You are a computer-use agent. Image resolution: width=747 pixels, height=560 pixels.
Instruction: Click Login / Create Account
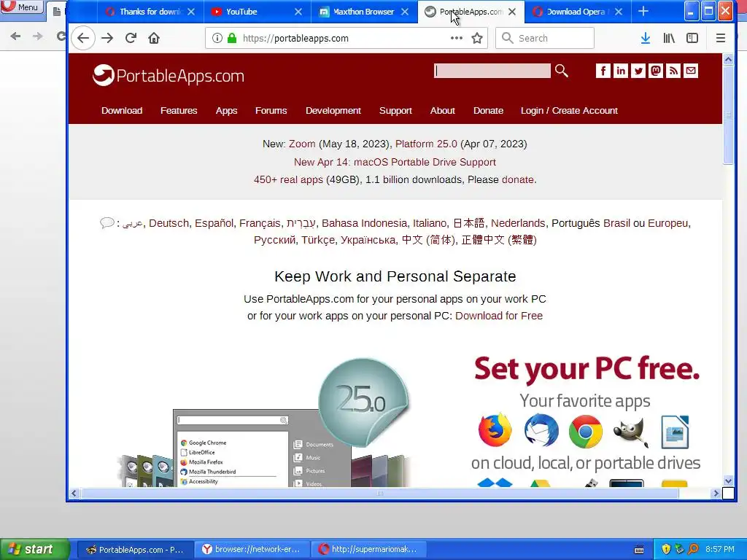tap(569, 111)
